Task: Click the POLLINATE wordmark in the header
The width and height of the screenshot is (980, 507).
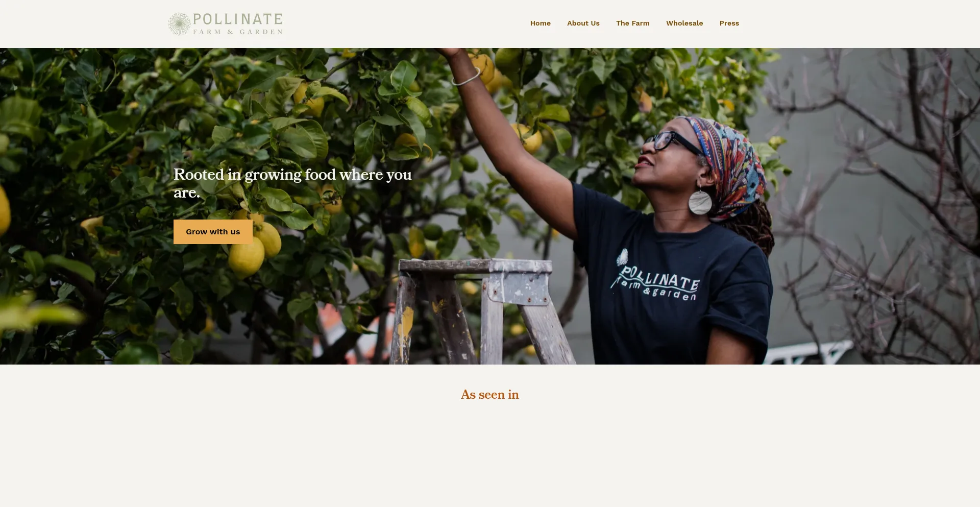Action: [x=238, y=19]
